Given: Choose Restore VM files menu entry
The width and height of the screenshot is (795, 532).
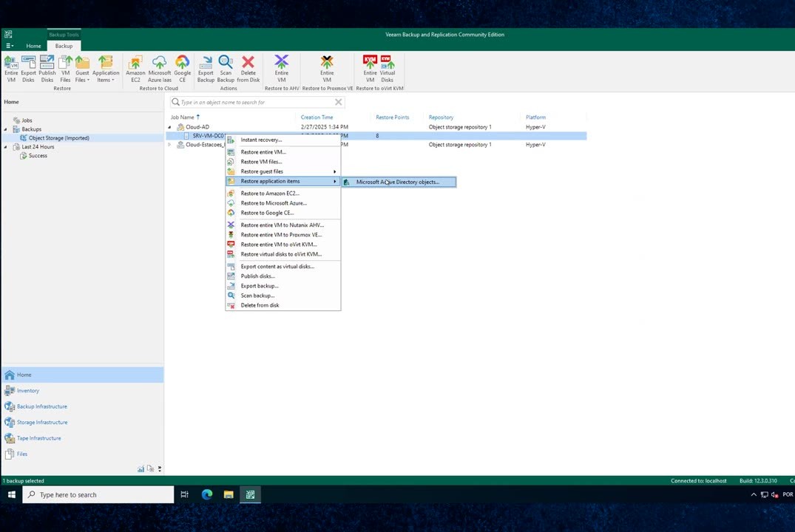Looking at the screenshot, I should pyautogui.click(x=283, y=162).
